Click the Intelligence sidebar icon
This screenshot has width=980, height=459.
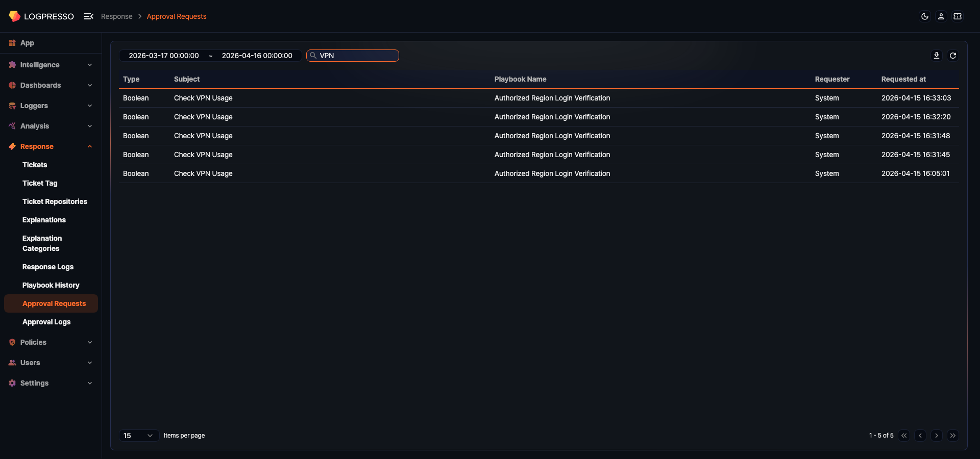click(12, 65)
